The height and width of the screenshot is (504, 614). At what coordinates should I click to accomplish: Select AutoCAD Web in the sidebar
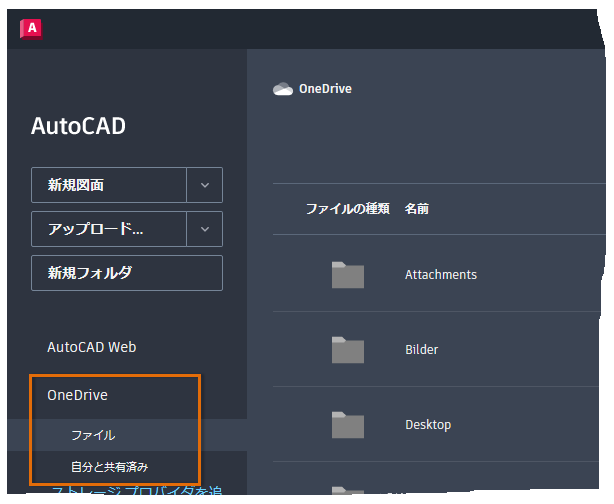pyautogui.click(x=92, y=347)
